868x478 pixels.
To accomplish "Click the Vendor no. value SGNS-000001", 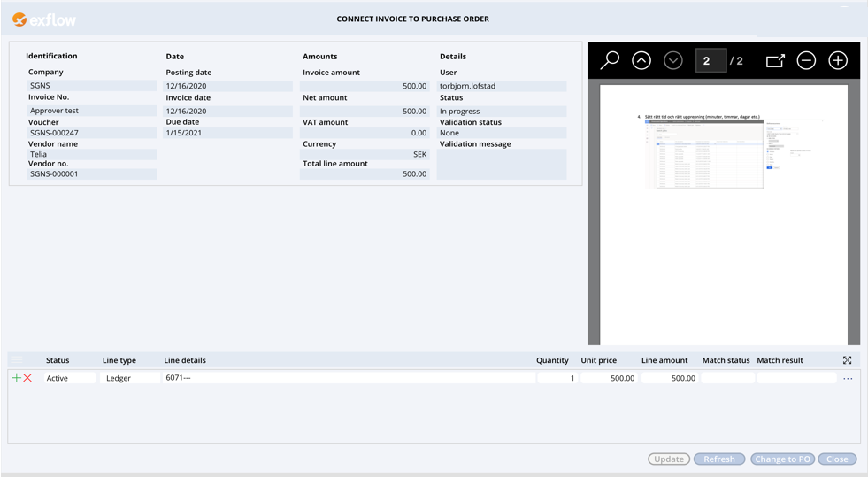I will tap(92, 173).
